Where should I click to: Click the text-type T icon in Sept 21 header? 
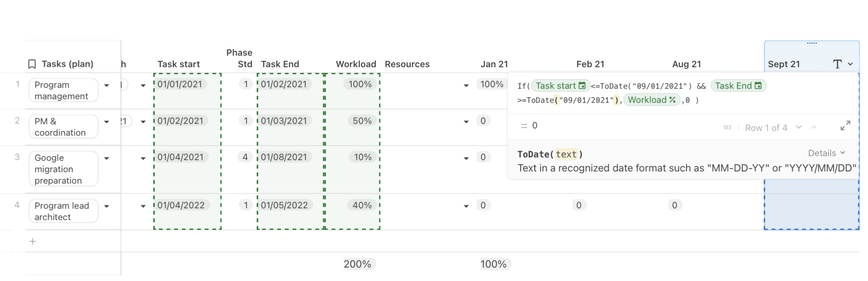pos(837,64)
